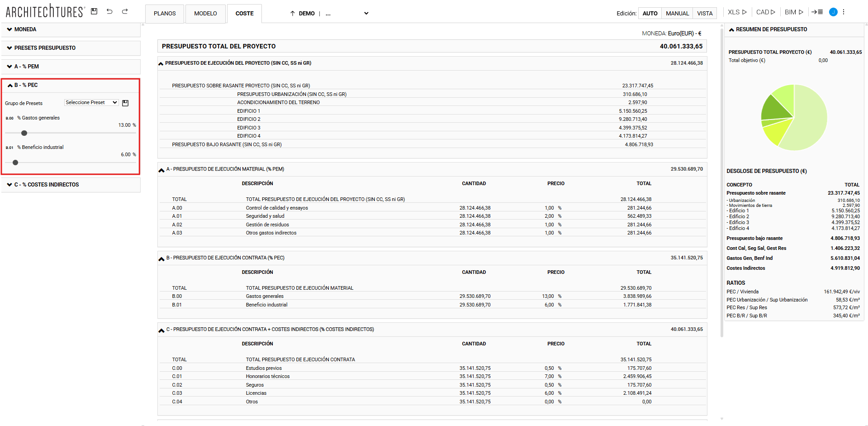868x426 pixels.
Task: Open the Seleccione Preset dropdown
Action: coord(91,103)
